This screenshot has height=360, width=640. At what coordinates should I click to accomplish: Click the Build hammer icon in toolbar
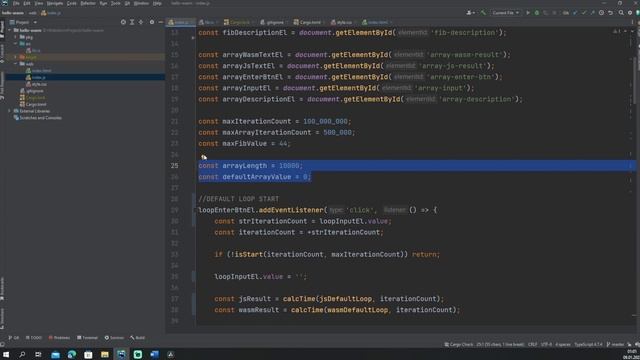(x=483, y=13)
